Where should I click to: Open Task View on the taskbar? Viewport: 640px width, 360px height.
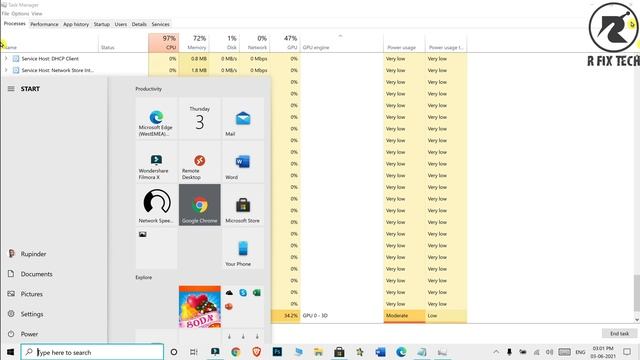194,352
